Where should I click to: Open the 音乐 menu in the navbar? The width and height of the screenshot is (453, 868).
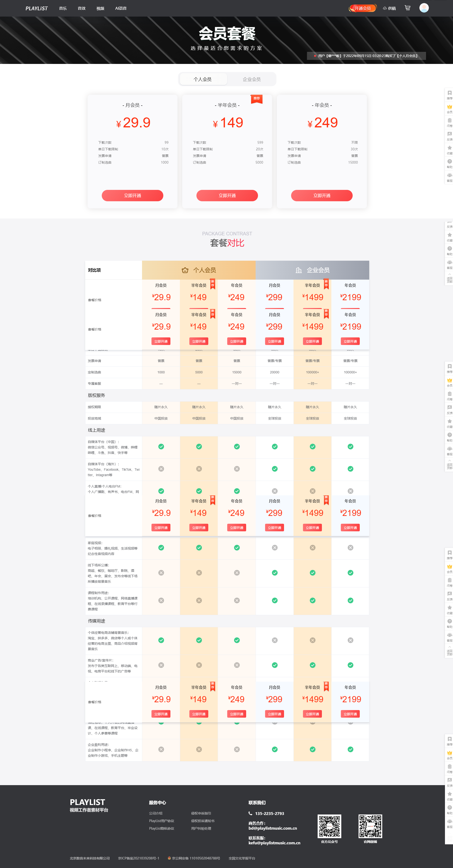(x=63, y=9)
